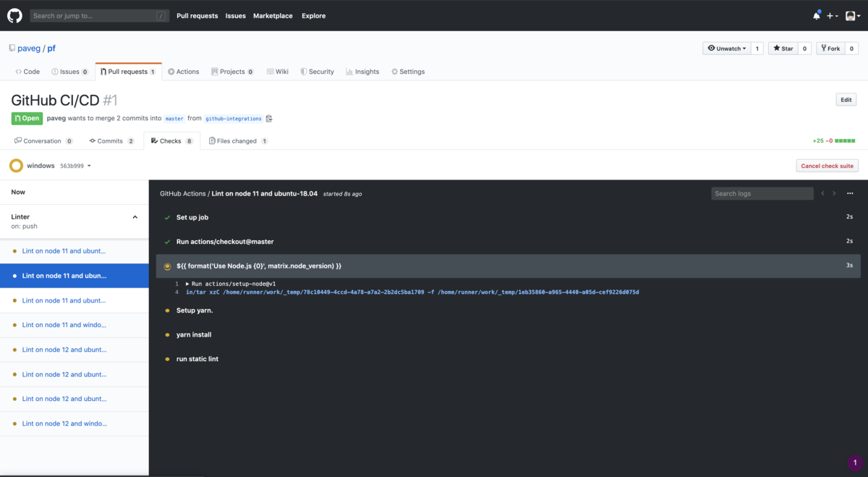Focus the Search logs field

[x=762, y=193]
